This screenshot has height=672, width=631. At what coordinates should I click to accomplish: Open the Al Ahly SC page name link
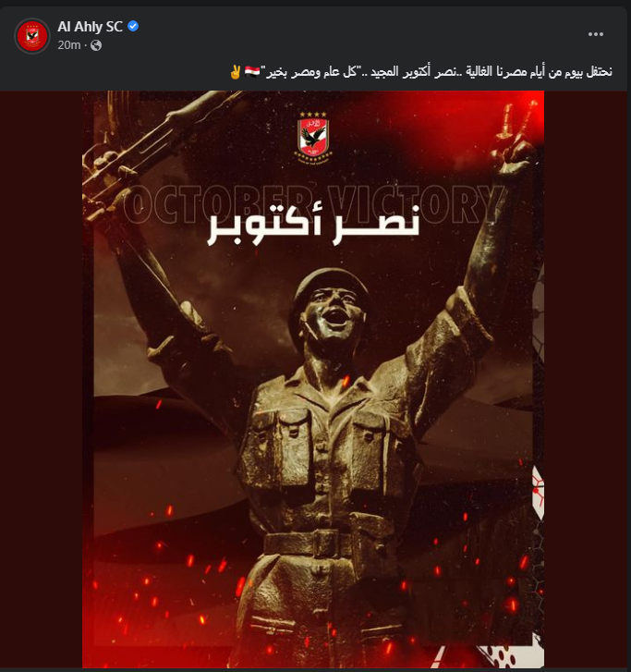90,27
